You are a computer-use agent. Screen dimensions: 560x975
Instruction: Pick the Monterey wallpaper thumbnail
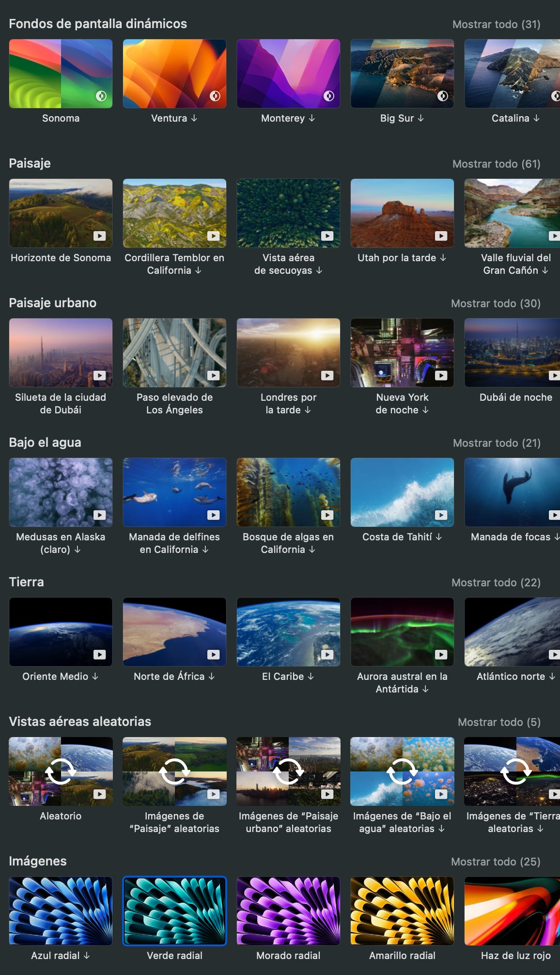(x=288, y=74)
